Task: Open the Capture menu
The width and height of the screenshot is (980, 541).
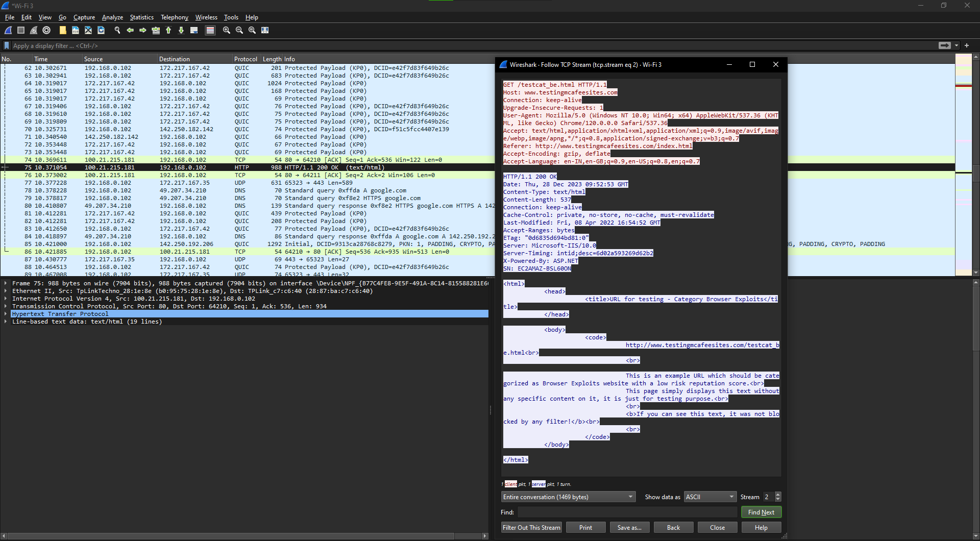Action: point(84,17)
